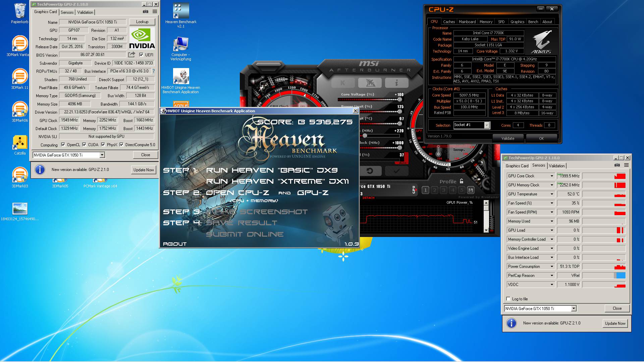Toggle the UEFI checkbox in GPU-Z
This screenshot has height=362, width=644.
(141, 55)
